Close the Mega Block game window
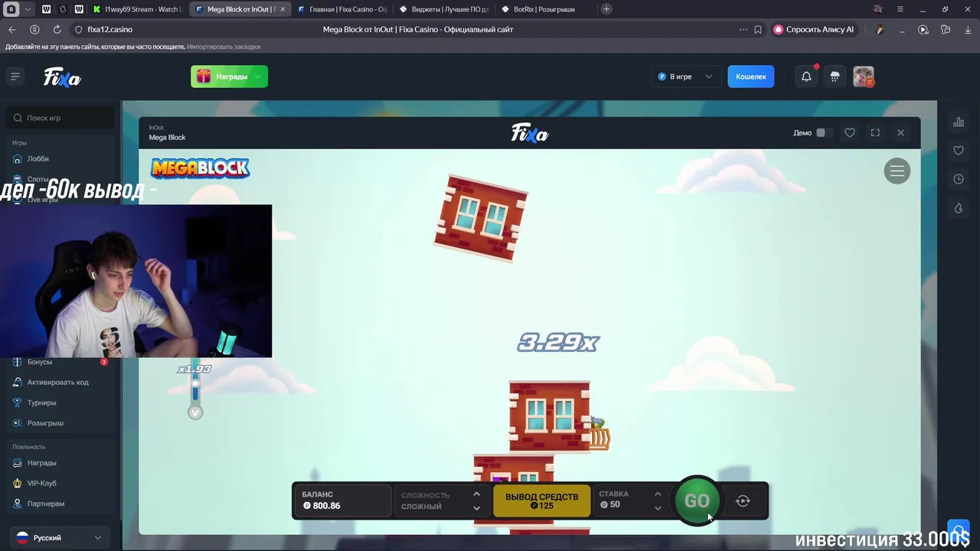Image resolution: width=980 pixels, height=551 pixels. pos(900,133)
